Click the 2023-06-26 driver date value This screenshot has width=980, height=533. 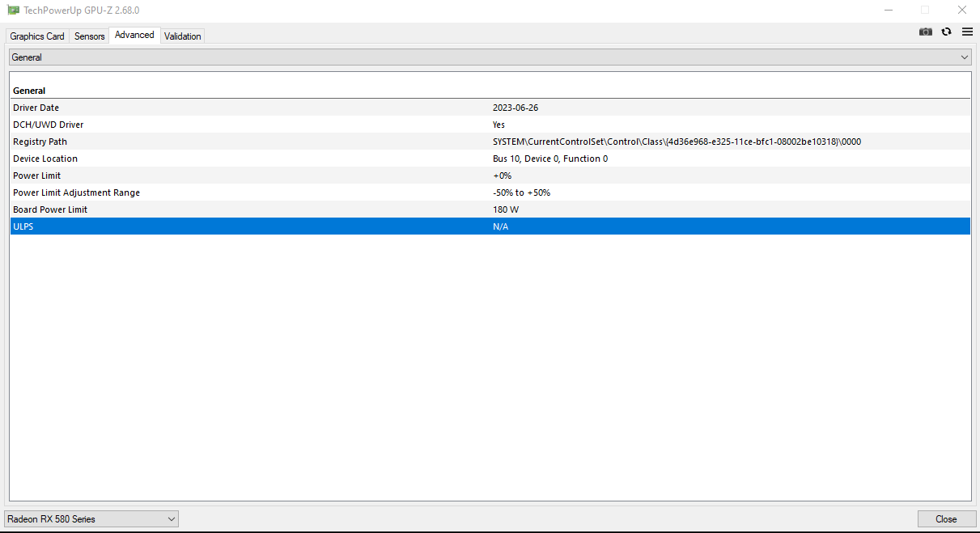point(515,108)
